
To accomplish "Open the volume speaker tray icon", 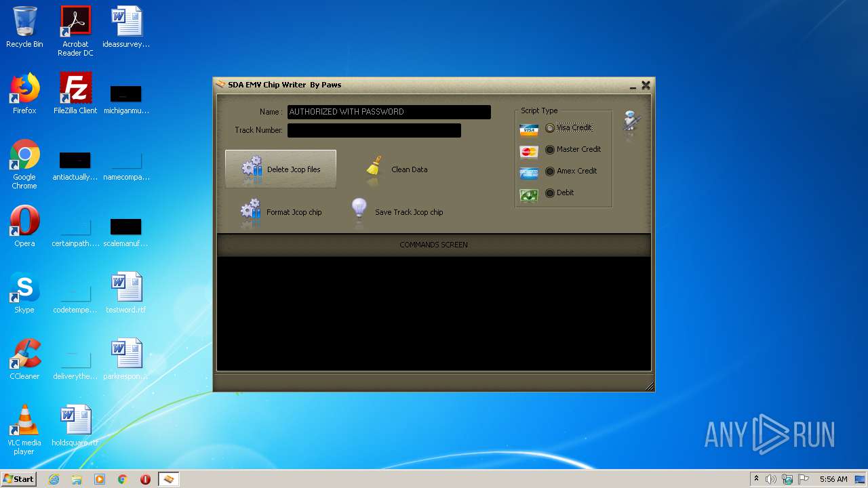I will (771, 479).
